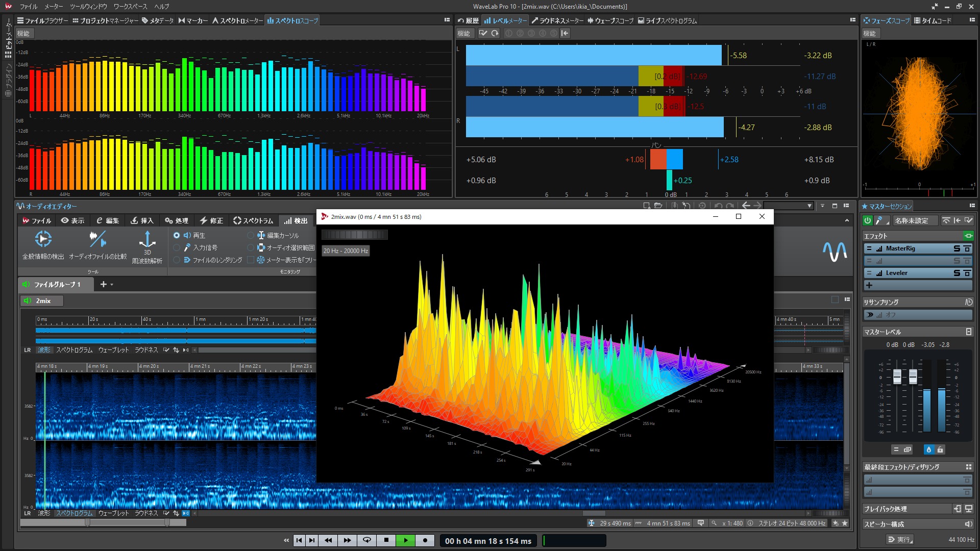Switch upper view to スペクトログラム

(75, 350)
